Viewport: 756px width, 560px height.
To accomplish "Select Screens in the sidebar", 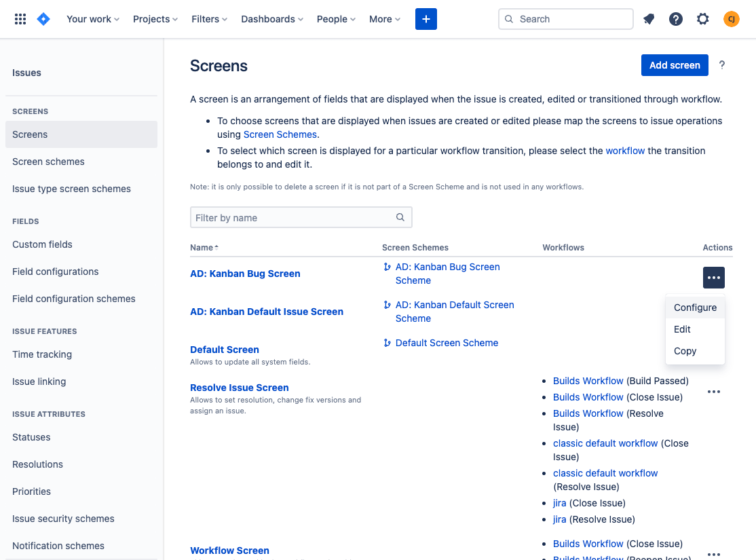I will (x=81, y=134).
